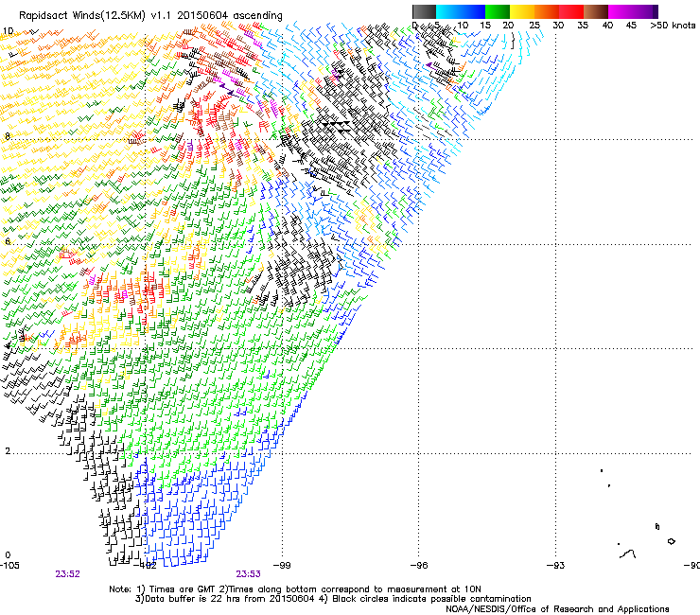The height and width of the screenshot is (615, 700).
Task: Click the cyan 5-10 knots legend swatch
Action: (x=448, y=11)
